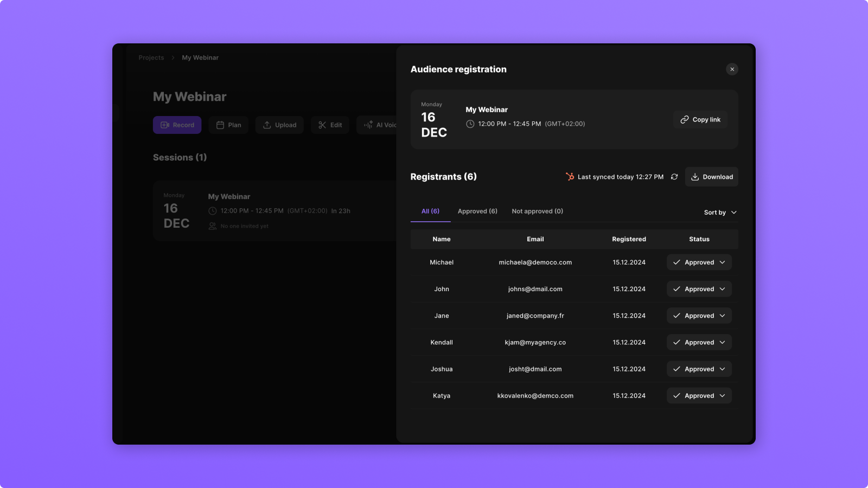Select the All (6) tab
The width and height of the screenshot is (868, 488).
coord(430,211)
